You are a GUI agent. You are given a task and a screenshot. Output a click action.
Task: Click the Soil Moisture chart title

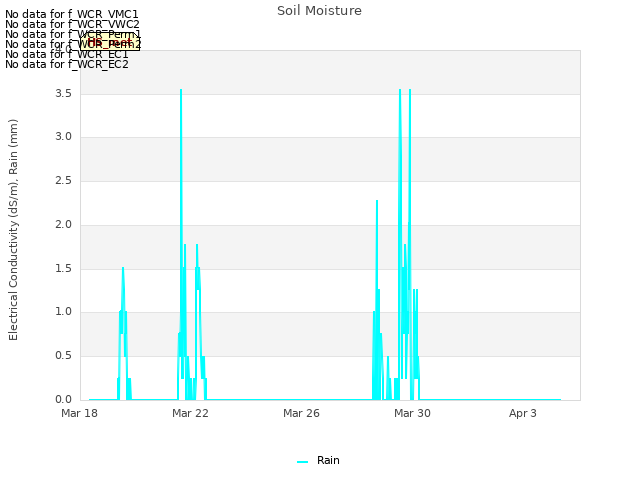click(x=319, y=11)
